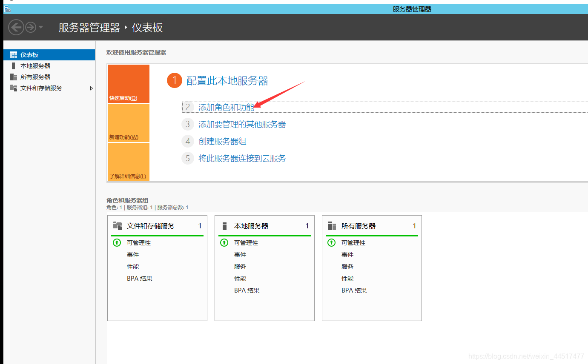
Task: Open the 快速启动(Q) tile
Action: (x=129, y=84)
